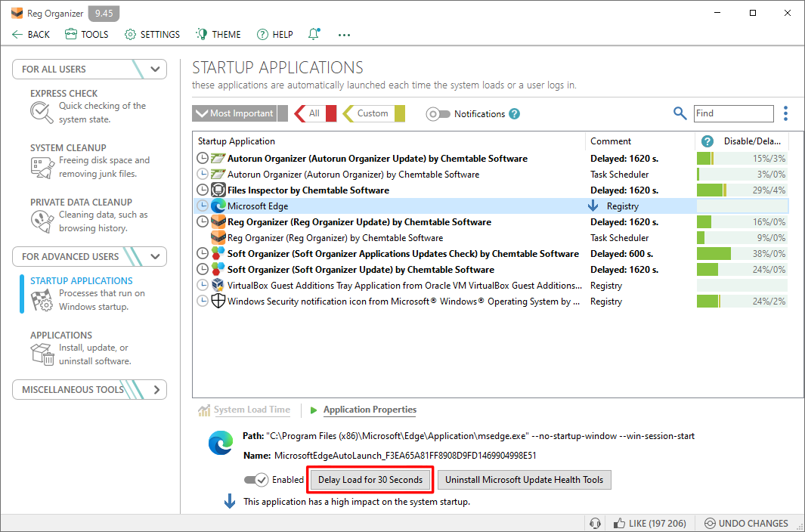Screen dimensions: 805x532
Task: Open the Settings menu
Action: [x=152, y=33]
